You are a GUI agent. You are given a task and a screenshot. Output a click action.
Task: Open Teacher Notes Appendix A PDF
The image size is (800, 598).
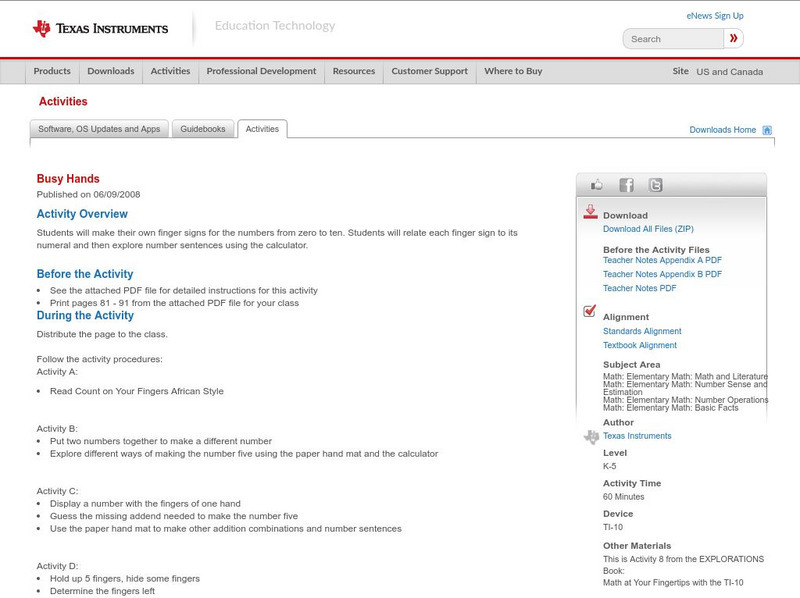tap(662, 260)
